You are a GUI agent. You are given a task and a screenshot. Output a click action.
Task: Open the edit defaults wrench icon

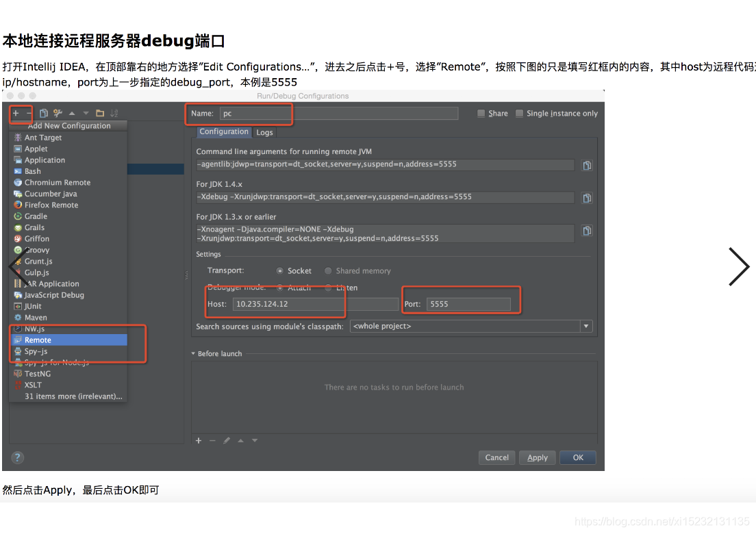58,113
